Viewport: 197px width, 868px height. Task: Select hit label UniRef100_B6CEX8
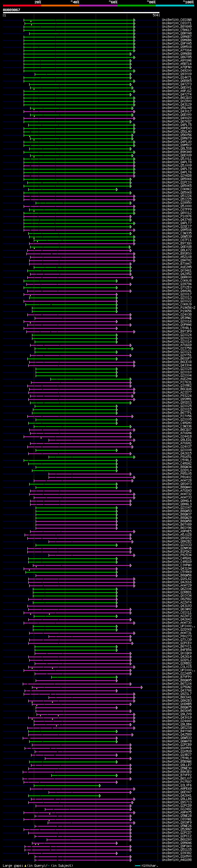[177, 362]
